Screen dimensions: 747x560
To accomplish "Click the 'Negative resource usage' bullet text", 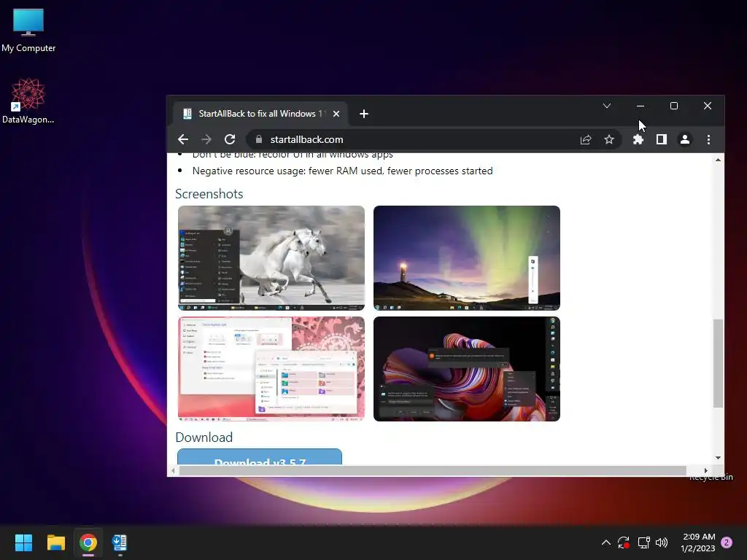I will (343, 171).
